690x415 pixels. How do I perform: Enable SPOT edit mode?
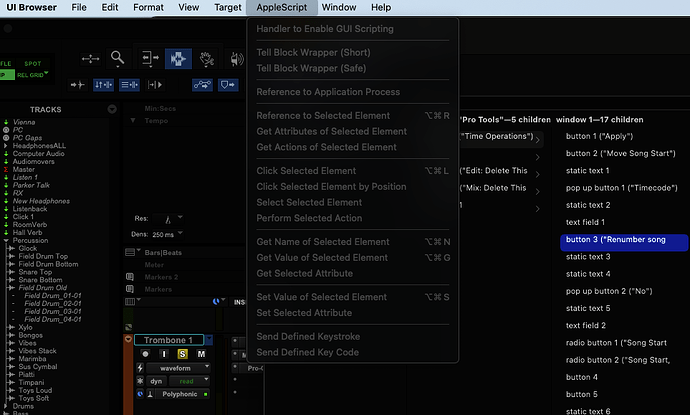(33, 63)
